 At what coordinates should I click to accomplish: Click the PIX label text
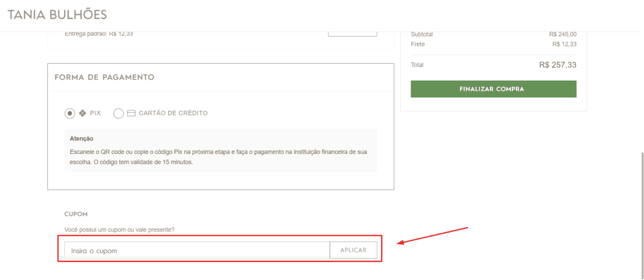95,113
